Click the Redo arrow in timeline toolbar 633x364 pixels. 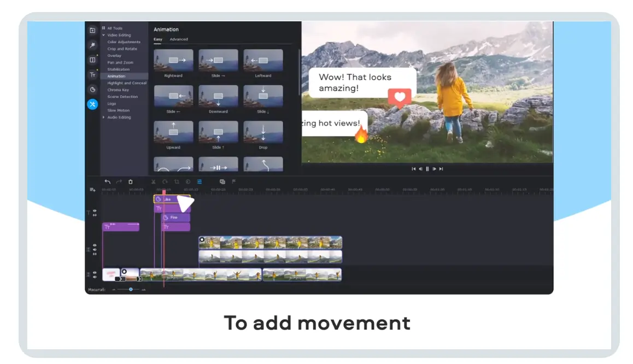[x=119, y=182]
